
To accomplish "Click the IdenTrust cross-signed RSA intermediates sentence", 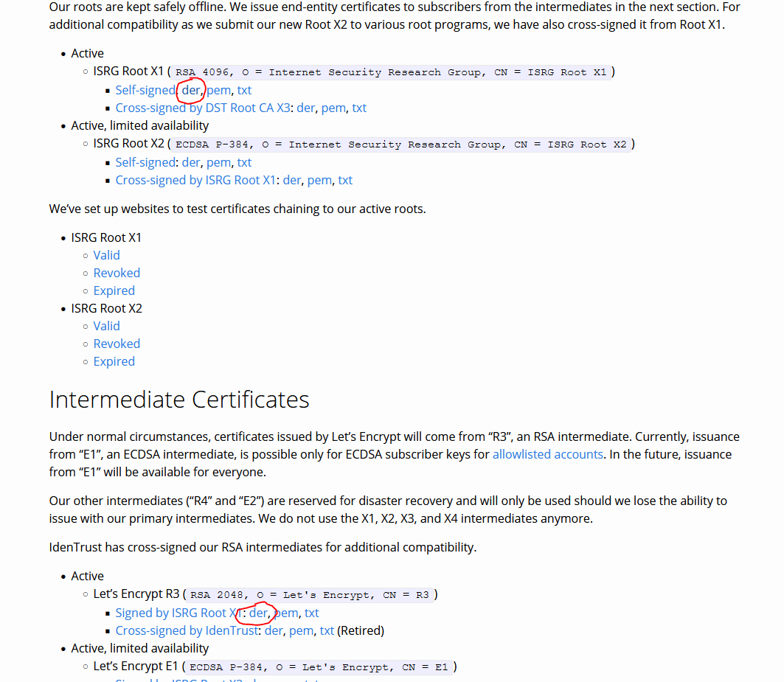I will pyautogui.click(x=263, y=548).
